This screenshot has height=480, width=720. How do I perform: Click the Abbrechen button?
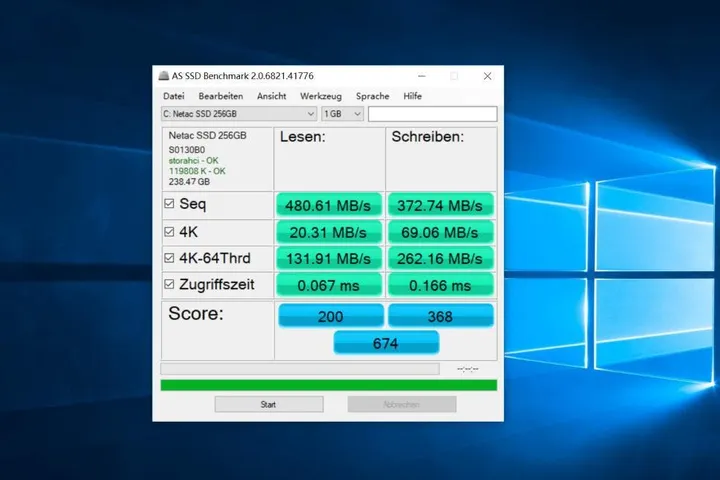click(x=401, y=405)
